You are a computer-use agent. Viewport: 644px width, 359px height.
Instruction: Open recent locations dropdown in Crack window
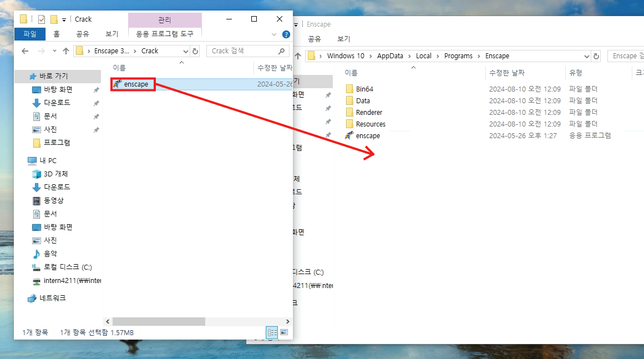54,51
